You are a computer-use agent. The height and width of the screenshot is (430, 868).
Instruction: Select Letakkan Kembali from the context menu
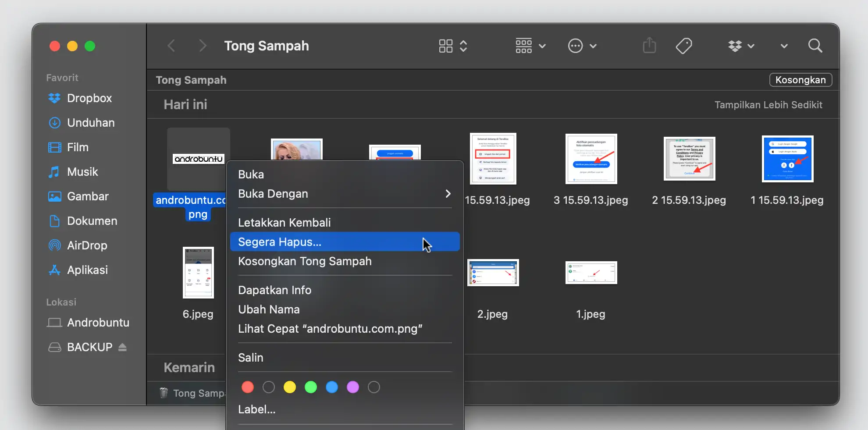(284, 222)
